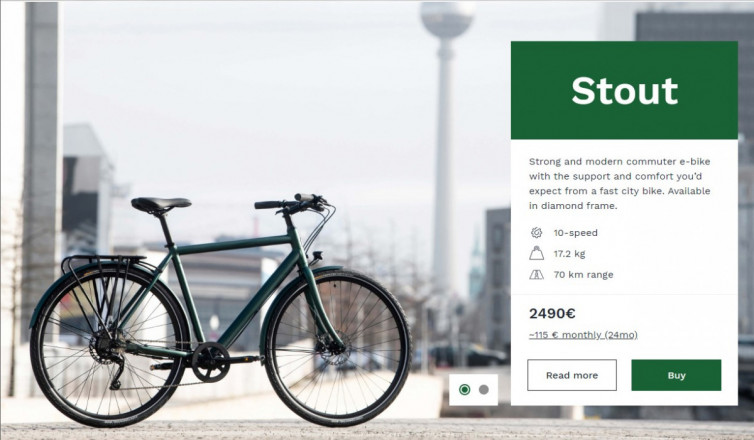This screenshot has height=440, width=754.
Task: Click the black bike saddle
Action: (161, 204)
